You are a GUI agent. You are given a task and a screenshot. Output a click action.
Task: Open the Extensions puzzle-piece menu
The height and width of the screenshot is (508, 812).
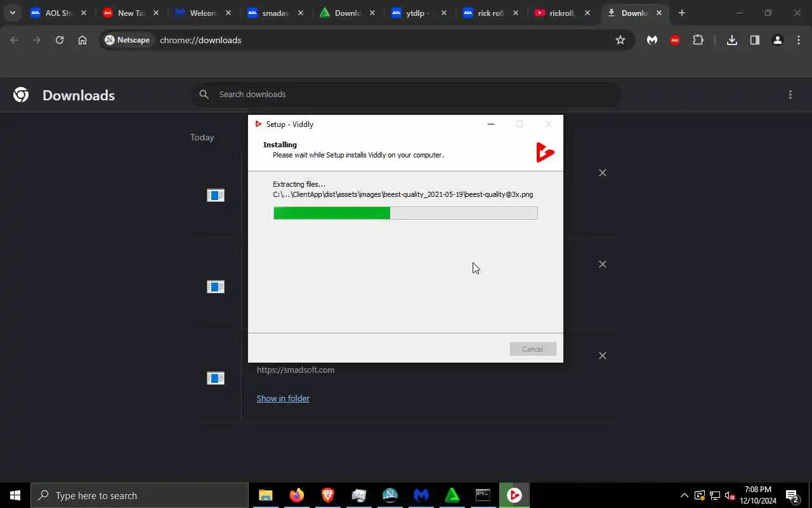(698, 40)
